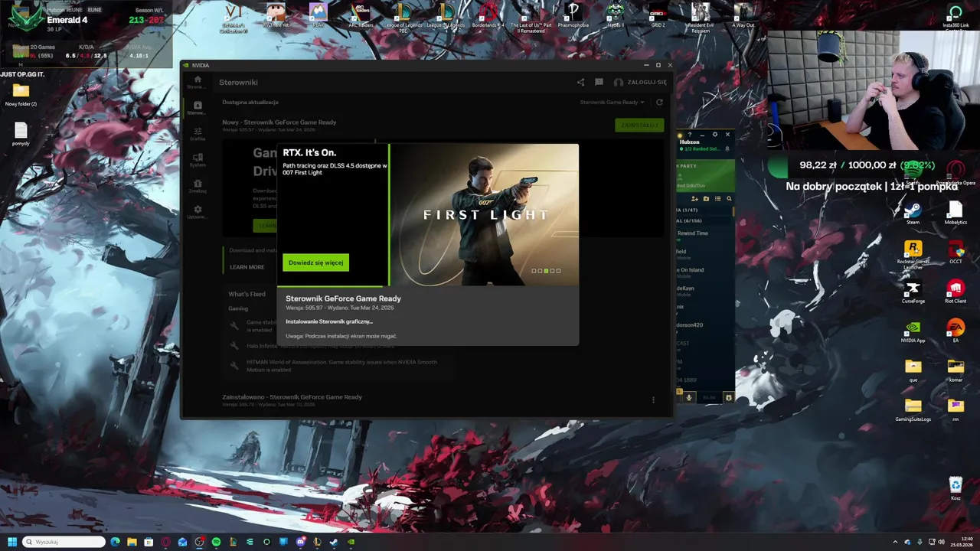Image resolution: width=980 pixels, height=551 pixels.
Task: Open Steam desktop shortcut
Action: (913, 212)
